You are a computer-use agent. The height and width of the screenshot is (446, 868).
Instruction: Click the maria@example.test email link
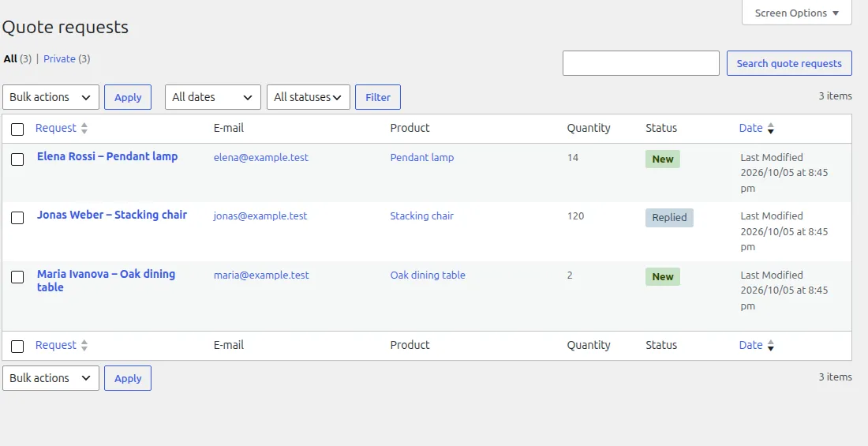click(261, 275)
